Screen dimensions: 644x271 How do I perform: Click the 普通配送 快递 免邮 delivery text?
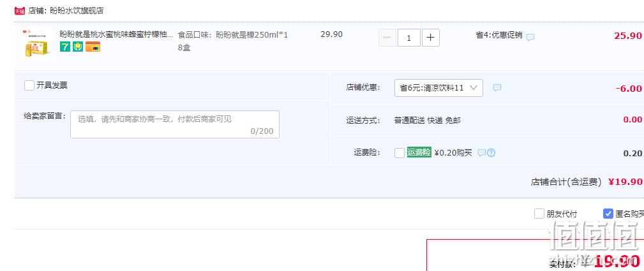(x=428, y=121)
